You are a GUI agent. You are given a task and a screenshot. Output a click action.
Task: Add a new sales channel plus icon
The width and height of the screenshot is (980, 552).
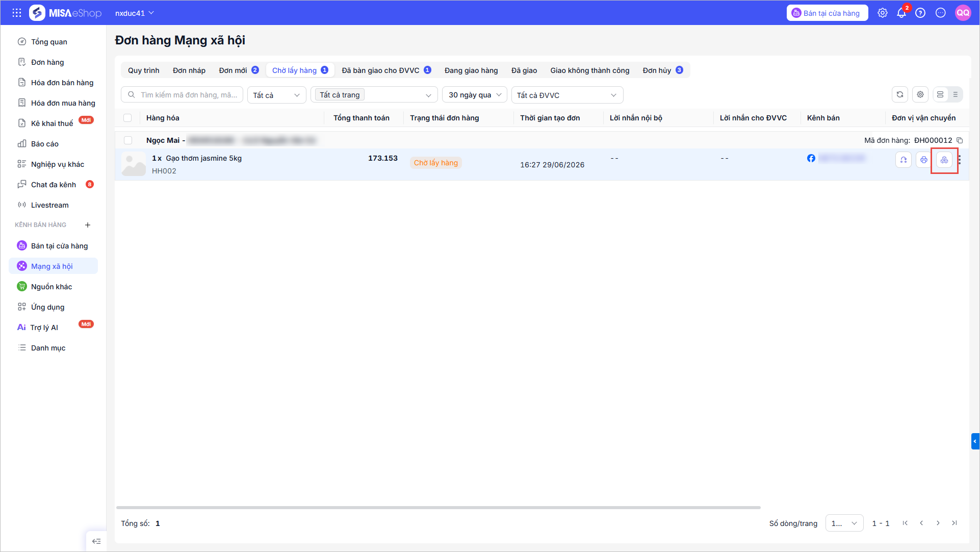(88, 225)
